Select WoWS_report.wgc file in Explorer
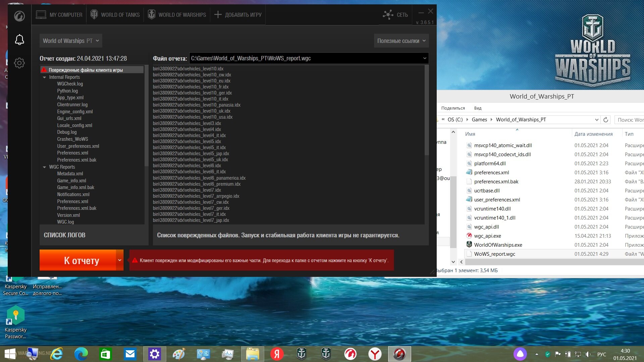This screenshot has height=362, width=644. tap(494, 254)
